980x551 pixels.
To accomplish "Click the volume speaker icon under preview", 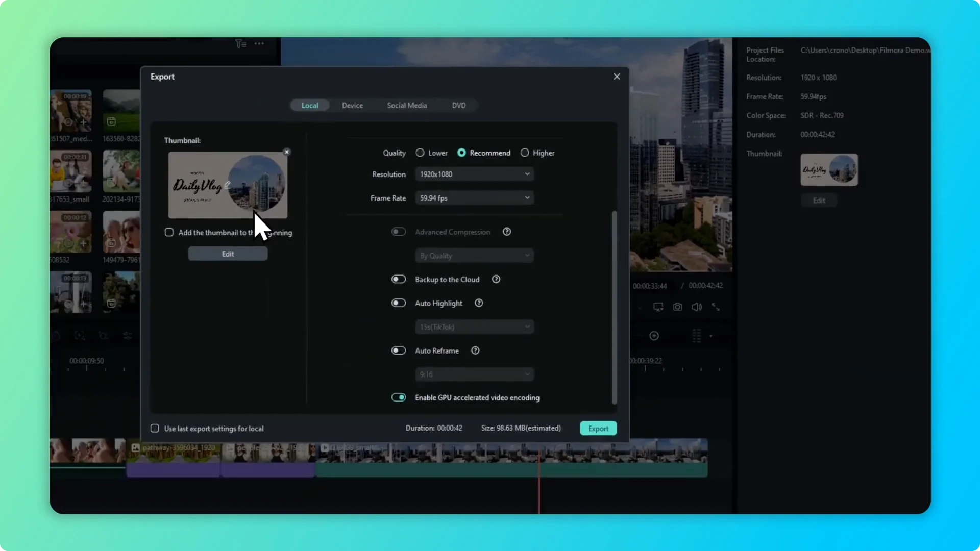I will point(697,307).
